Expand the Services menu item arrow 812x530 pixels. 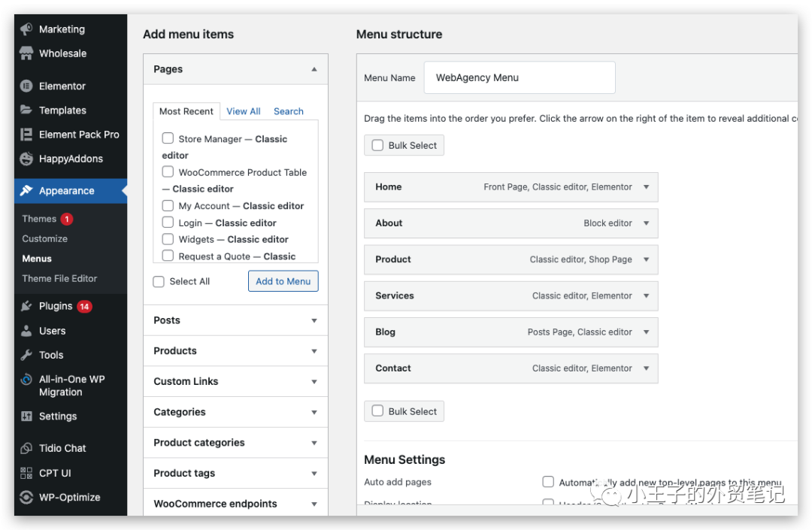647,295
